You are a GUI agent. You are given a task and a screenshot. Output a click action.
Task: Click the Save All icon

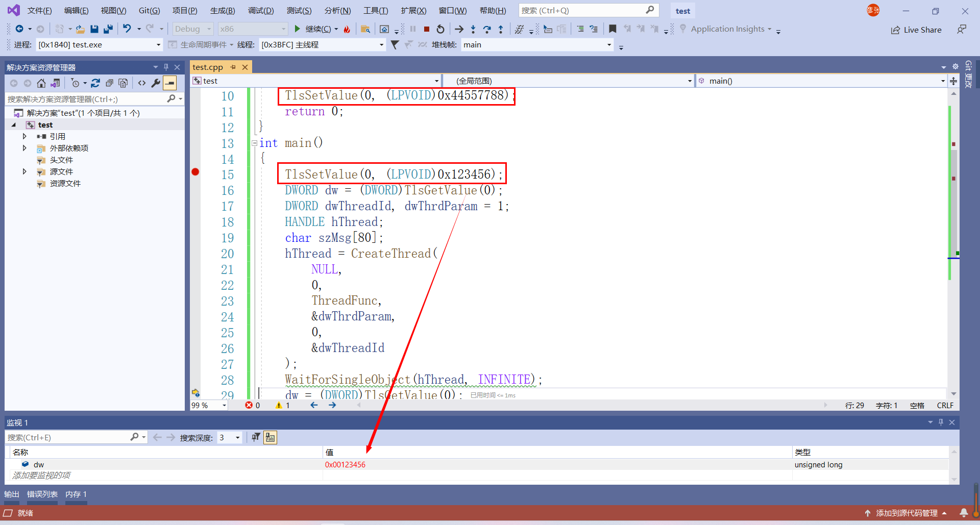coord(108,29)
